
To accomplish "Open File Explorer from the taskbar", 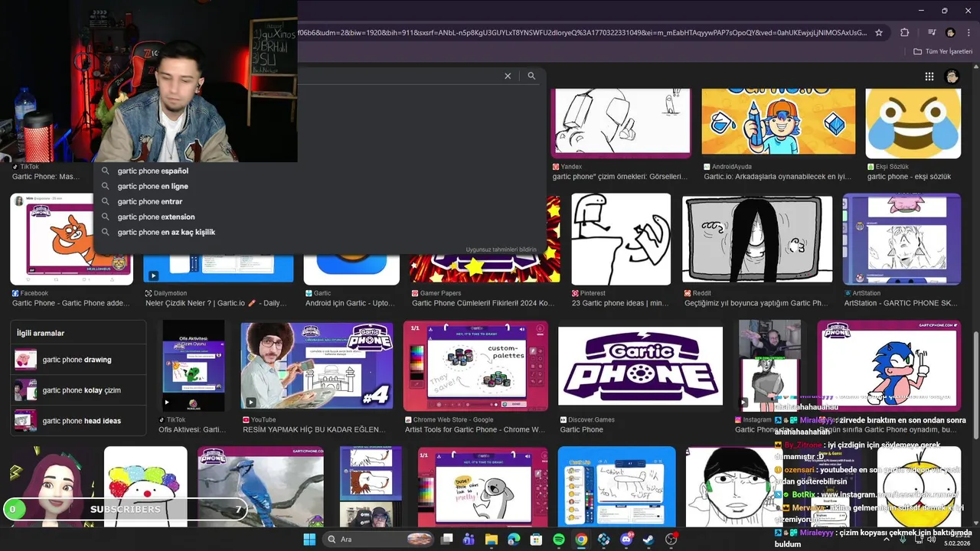I will point(492,540).
